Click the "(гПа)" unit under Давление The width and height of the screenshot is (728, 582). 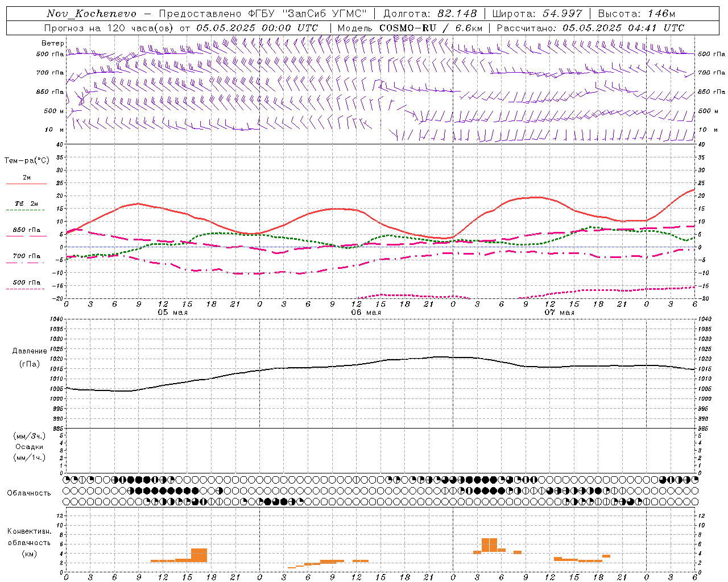point(30,364)
